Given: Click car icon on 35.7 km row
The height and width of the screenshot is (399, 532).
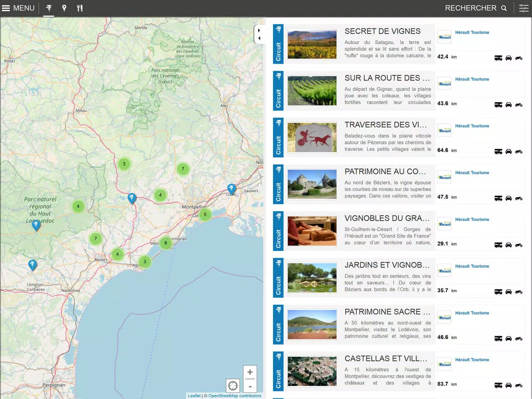Looking at the screenshot, I should pos(509,292).
